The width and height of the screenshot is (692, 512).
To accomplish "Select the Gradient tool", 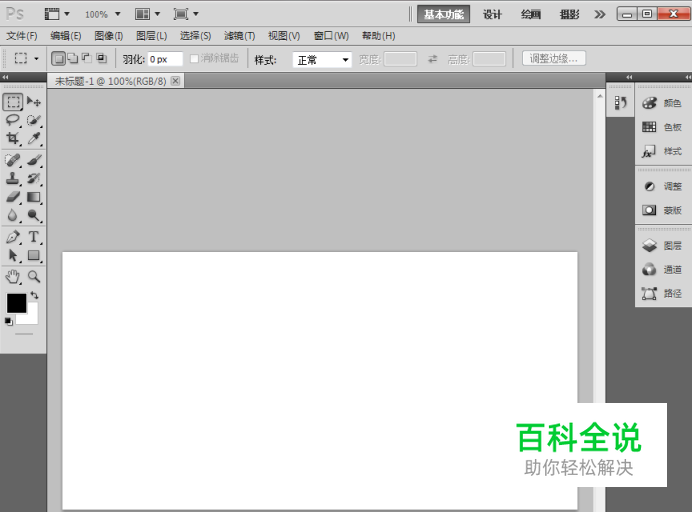I will click(x=34, y=197).
